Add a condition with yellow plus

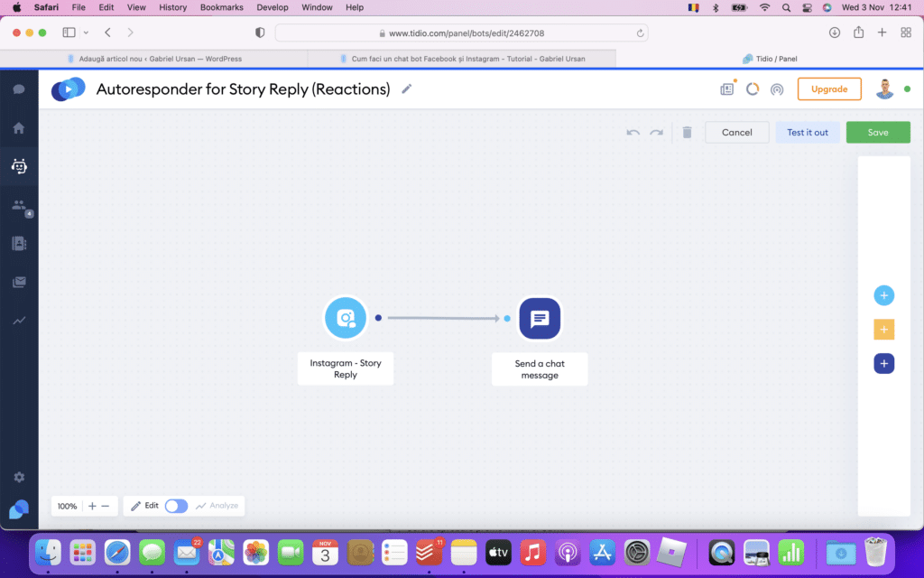(x=884, y=330)
